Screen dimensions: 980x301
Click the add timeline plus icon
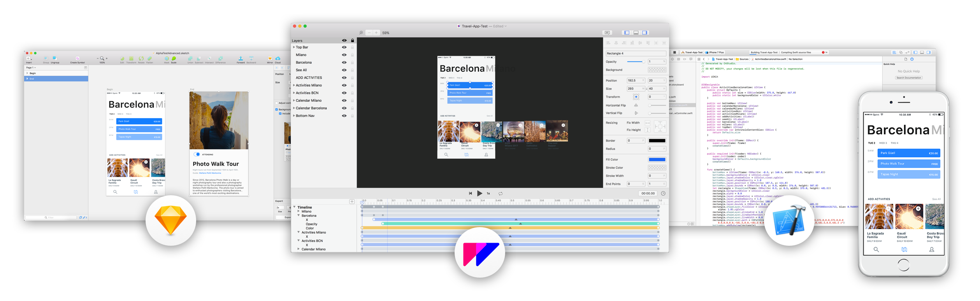352,201
